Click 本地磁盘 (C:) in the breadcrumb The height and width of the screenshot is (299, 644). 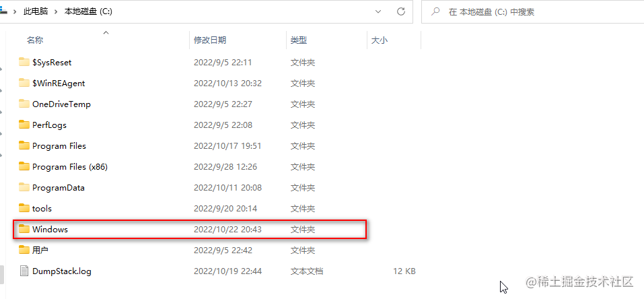(88, 11)
